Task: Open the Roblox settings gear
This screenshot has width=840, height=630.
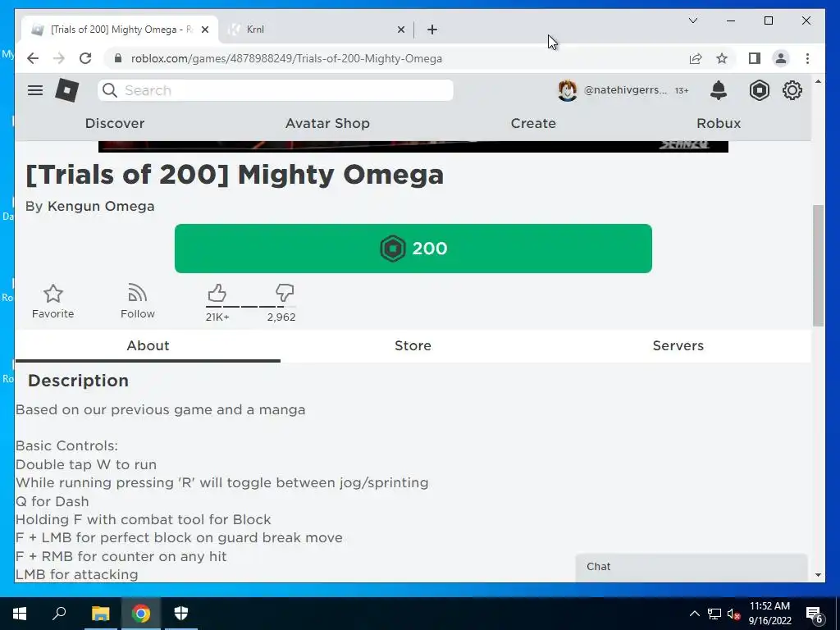Action: tap(792, 90)
